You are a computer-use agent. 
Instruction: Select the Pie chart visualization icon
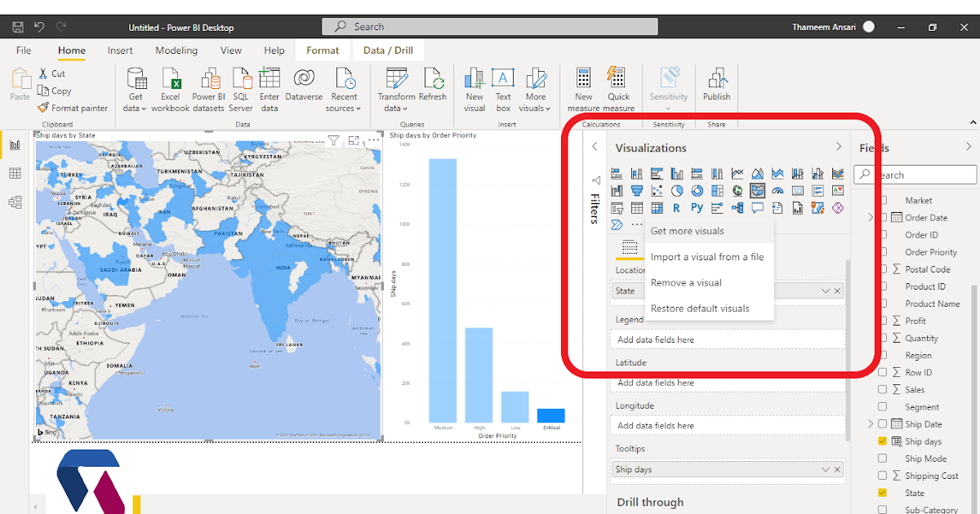coord(677,190)
